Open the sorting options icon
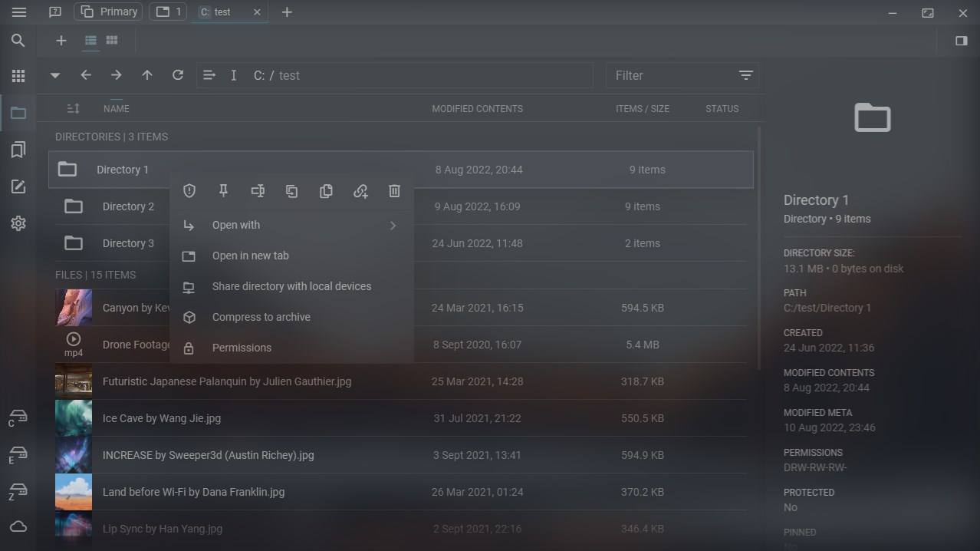Screen dimensions: 980x551 [x=73, y=108]
